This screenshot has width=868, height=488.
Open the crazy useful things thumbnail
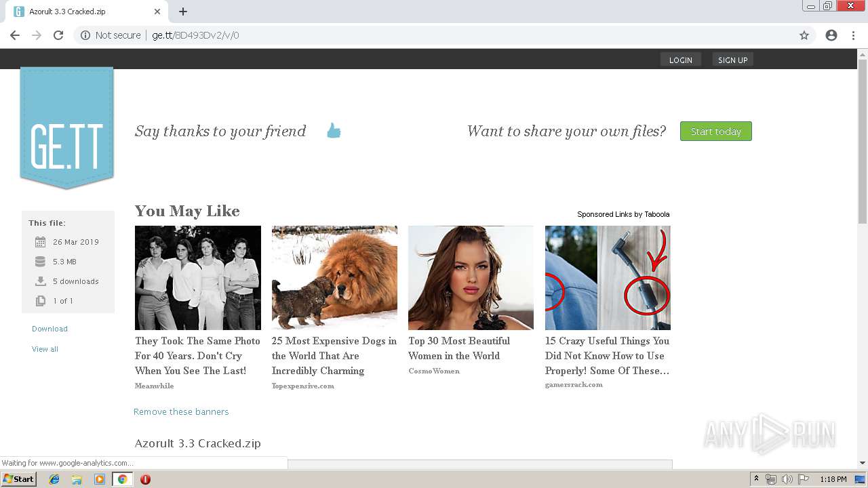(x=608, y=278)
